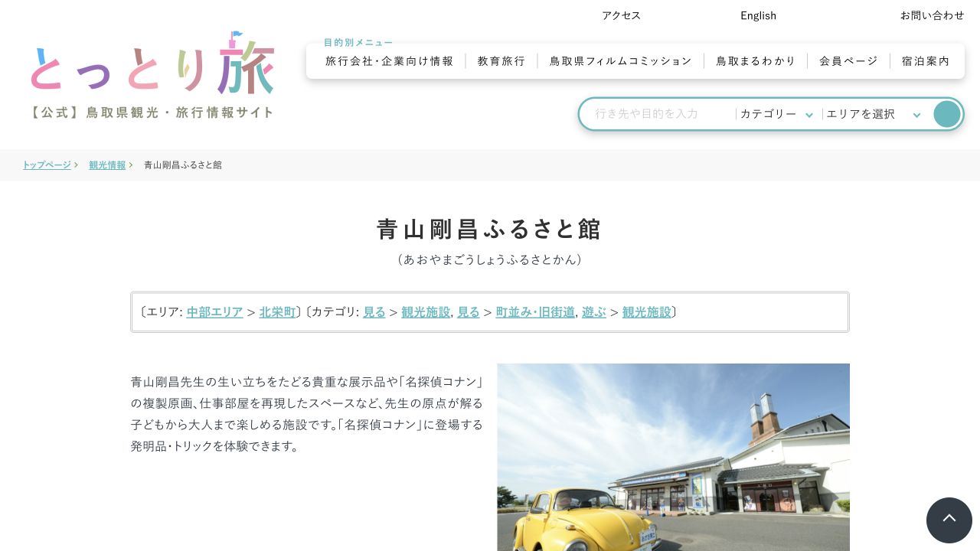Viewport: 980px width, 551px height.
Task: Click the 遊ぶ category link
Action: click(594, 311)
